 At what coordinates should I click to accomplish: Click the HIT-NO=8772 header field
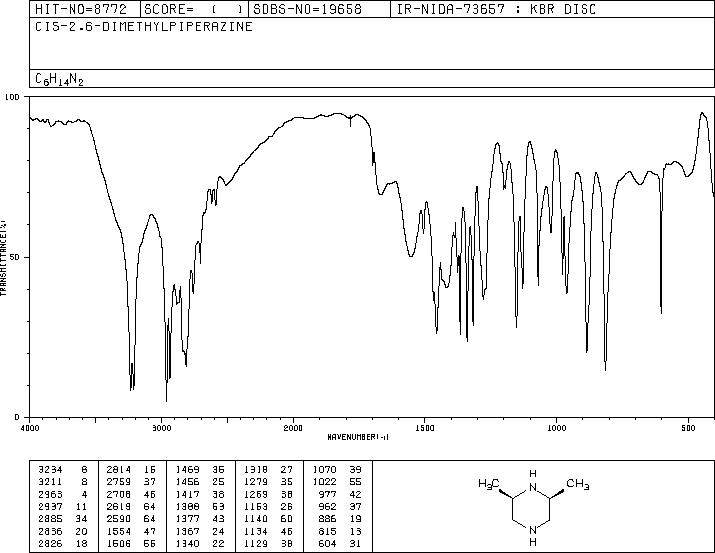(84, 9)
